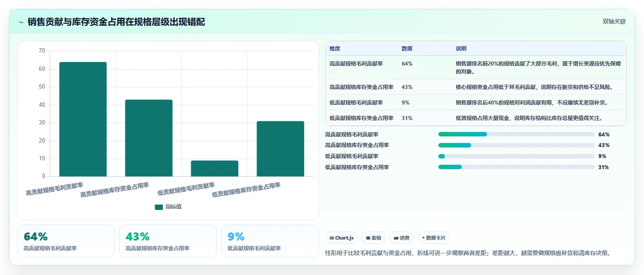Screen dimensions: 644x275
Task: Click the table cell 低贡献规格库存资金占用率
Action: pyautogui.click(x=362, y=118)
